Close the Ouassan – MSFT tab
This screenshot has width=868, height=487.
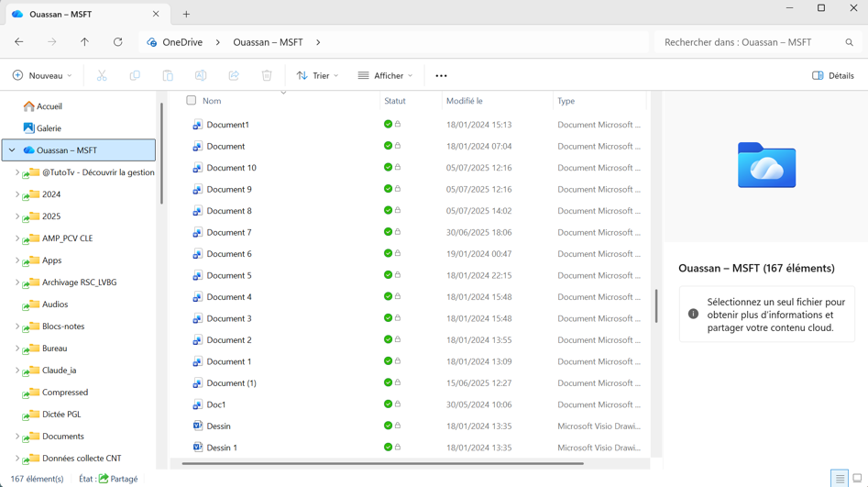pos(156,14)
